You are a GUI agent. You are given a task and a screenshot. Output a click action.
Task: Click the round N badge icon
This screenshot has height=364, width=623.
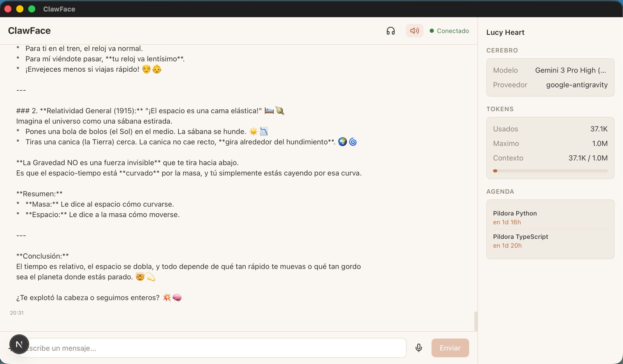coord(19,344)
